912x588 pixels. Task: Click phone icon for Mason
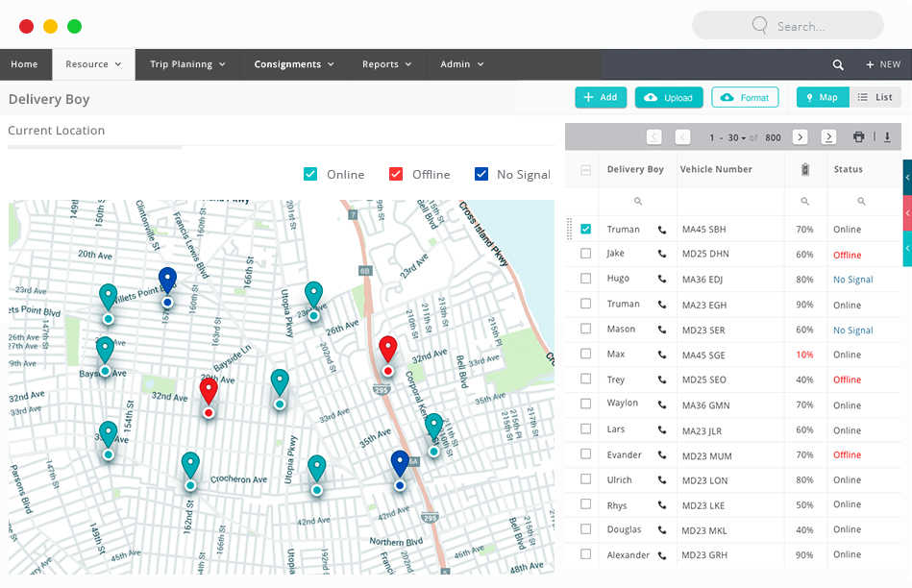662,330
